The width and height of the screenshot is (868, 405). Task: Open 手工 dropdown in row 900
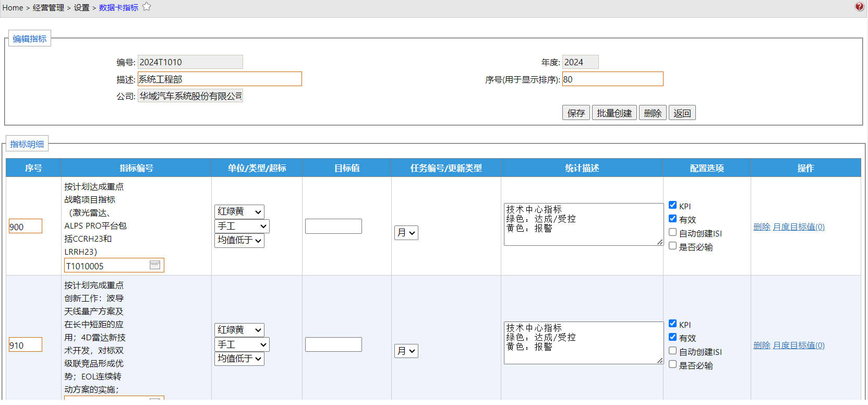click(242, 226)
